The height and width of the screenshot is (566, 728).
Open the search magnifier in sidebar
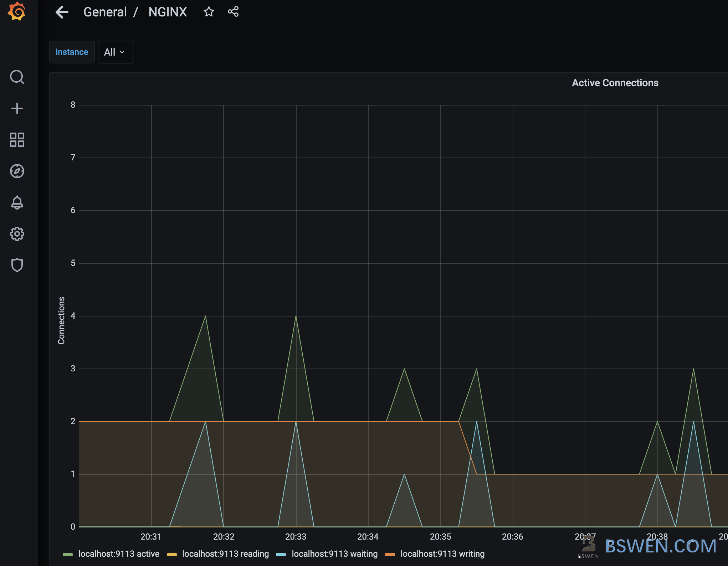click(17, 77)
